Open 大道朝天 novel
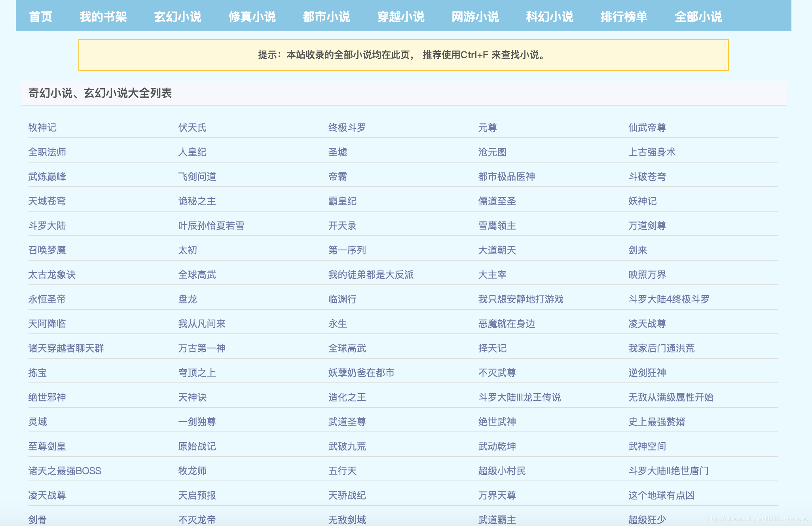This screenshot has height=526, width=812. click(497, 250)
